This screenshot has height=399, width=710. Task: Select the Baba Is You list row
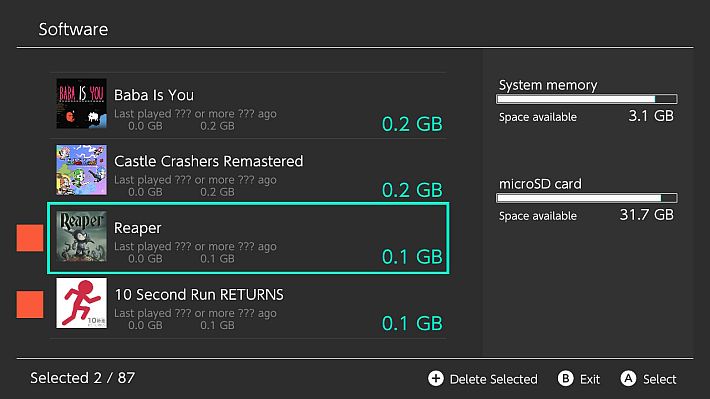248,106
